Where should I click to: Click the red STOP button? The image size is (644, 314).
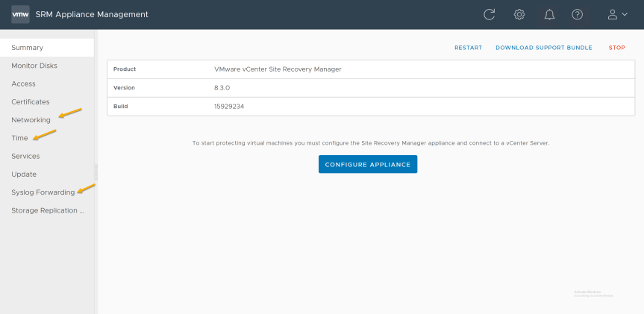[617, 48]
